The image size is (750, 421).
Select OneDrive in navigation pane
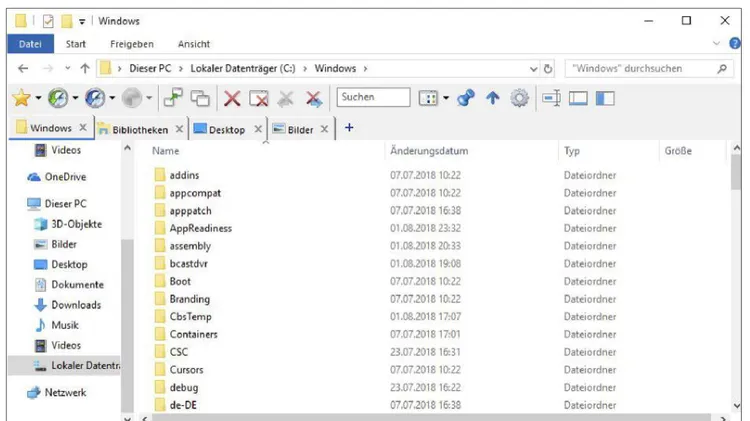pyautogui.click(x=66, y=177)
